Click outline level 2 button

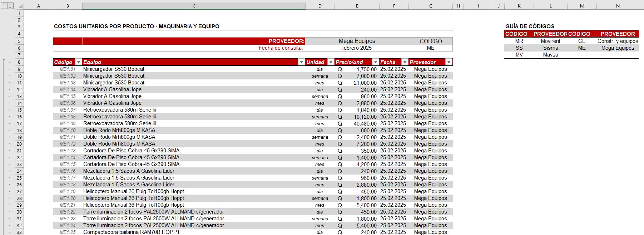click(10, 6)
